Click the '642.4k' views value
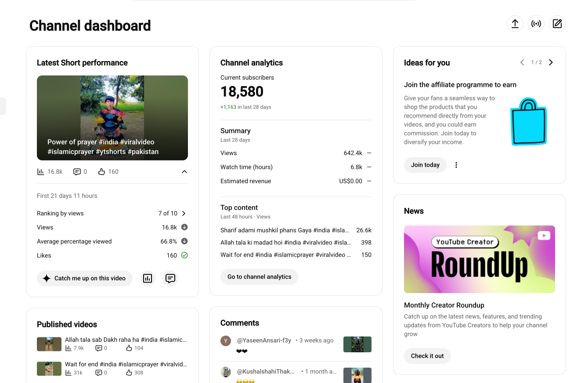 [353, 153]
